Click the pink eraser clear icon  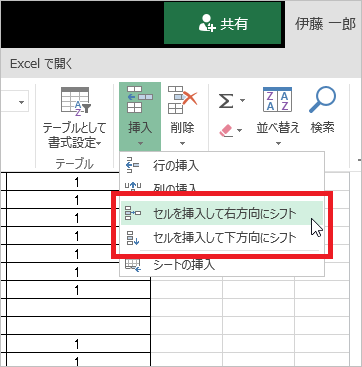pyautogui.click(x=227, y=130)
